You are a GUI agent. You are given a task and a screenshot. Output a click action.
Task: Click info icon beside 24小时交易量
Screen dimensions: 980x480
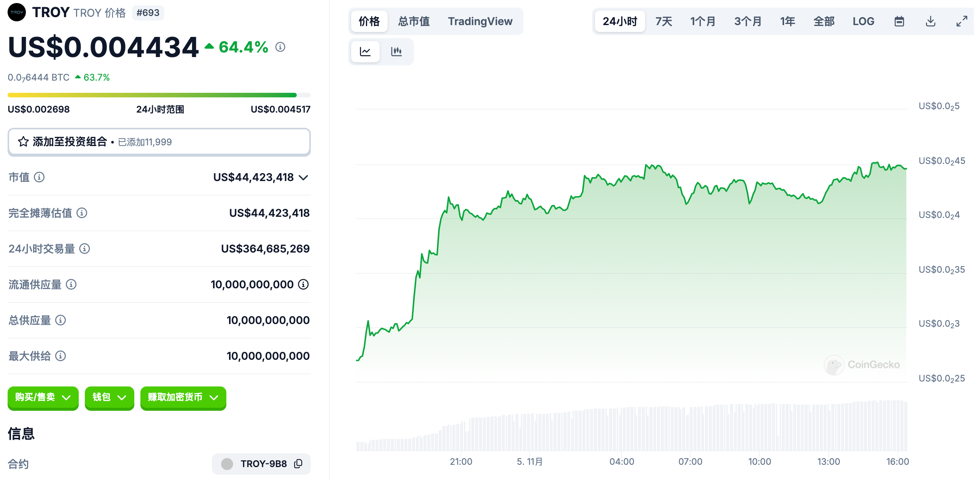tap(84, 248)
